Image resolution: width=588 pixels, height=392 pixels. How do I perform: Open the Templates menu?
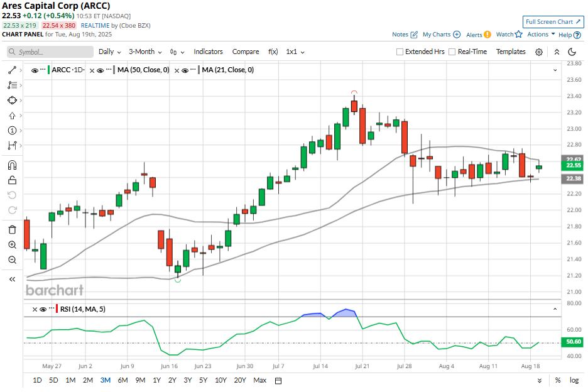point(511,52)
